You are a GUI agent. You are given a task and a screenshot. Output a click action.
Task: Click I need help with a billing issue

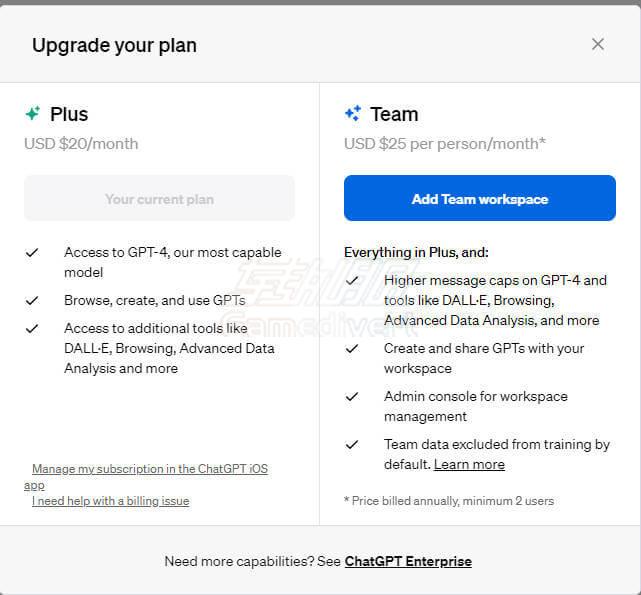coord(110,500)
